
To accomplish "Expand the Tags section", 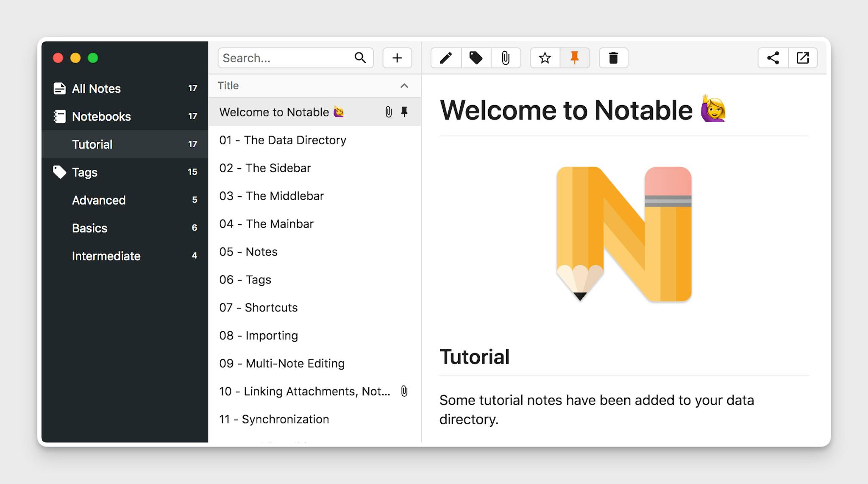I will point(84,172).
